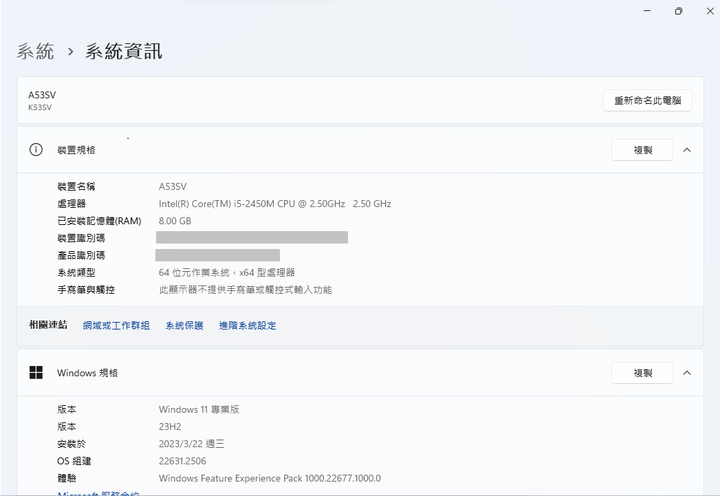Open the 網域或工作群組 link
This screenshot has height=496, width=720.
click(x=116, y=326)
